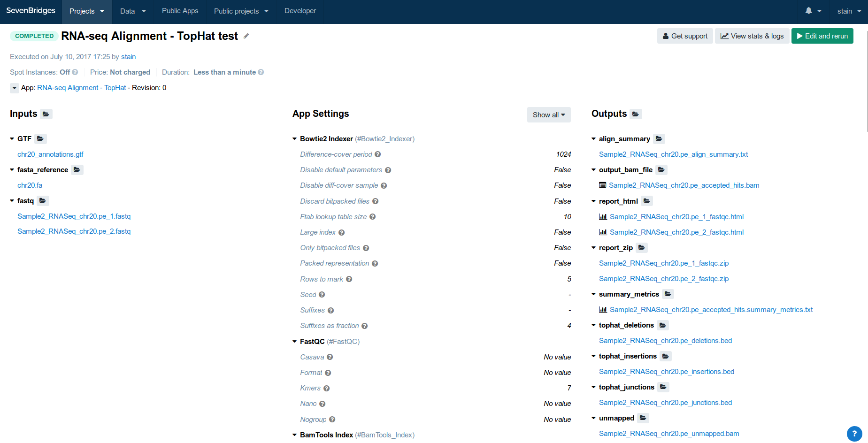
Task: Open the pe_unmapped.bam output file
Action: (669, 434)
